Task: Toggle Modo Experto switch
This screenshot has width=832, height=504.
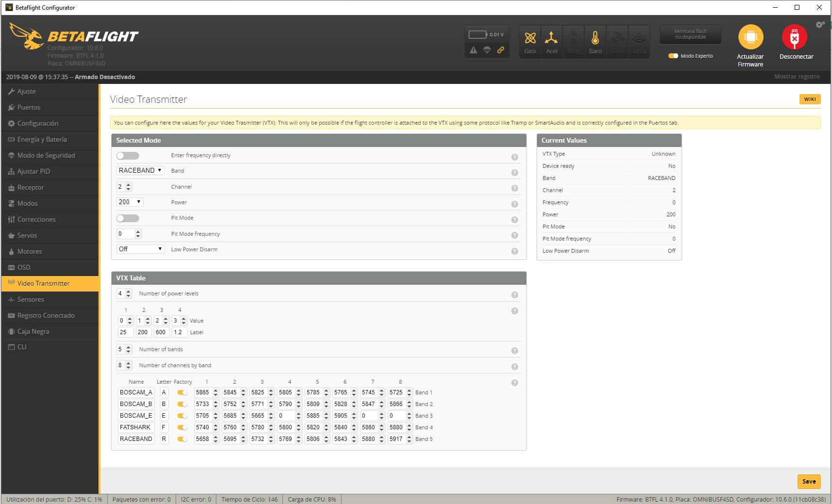Action: coord(673,56)
